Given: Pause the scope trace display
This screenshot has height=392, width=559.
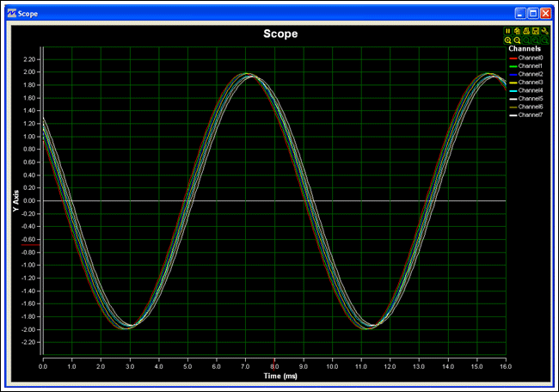Looking at the screenshot, I should [x=508, y=31].
